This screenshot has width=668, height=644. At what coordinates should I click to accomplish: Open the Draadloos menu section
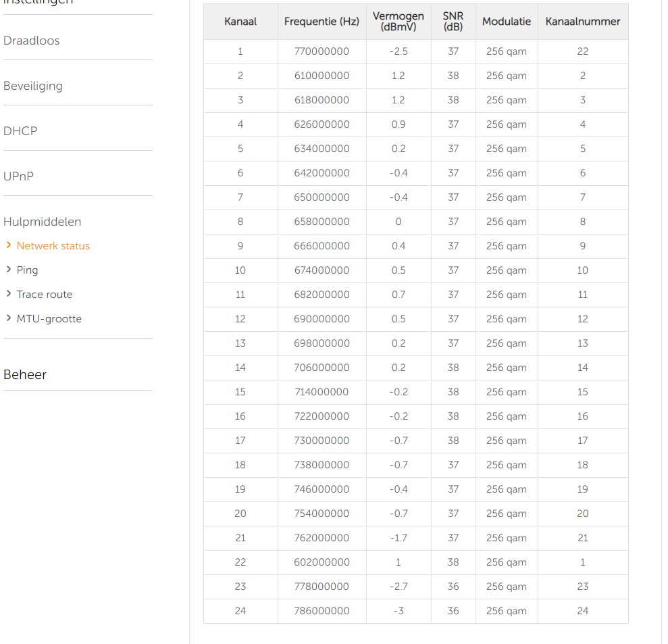point(32,41)
